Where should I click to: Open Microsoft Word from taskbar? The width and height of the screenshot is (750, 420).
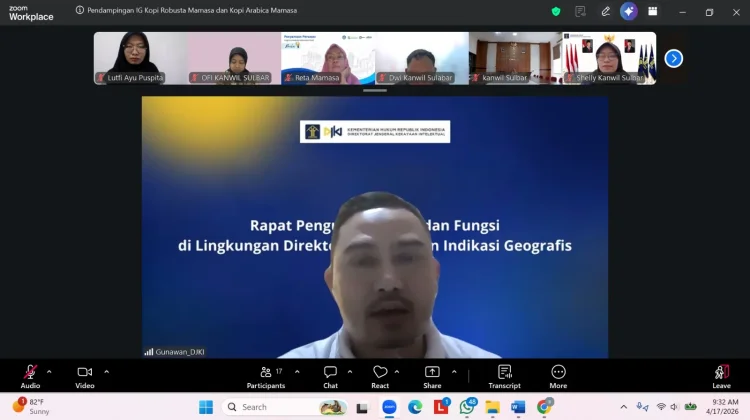coord(518,407)
